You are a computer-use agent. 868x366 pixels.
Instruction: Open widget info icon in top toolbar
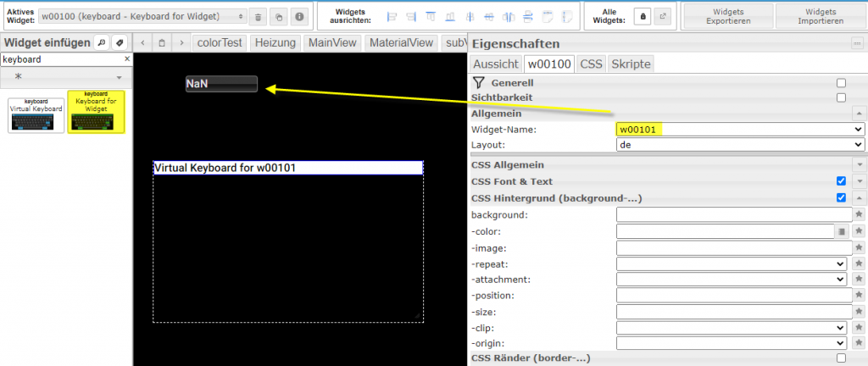[x=298, y=16]
